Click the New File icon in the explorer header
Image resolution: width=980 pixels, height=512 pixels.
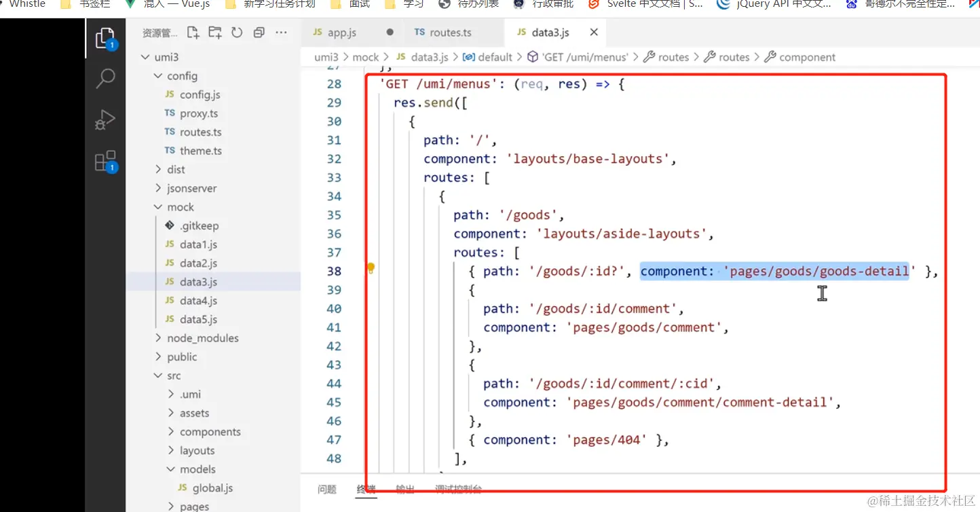click(x=193, y=33)
